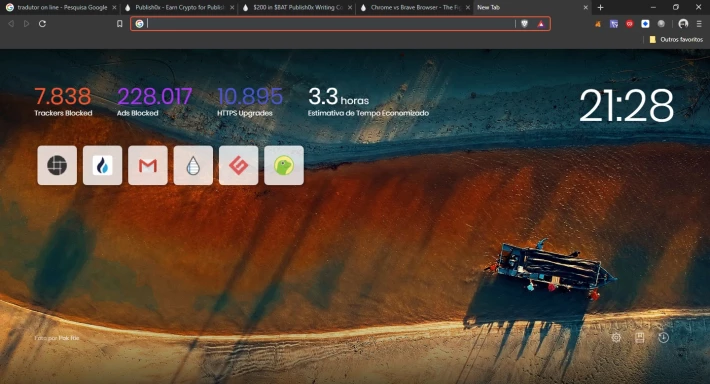The image size is (710, 384).
Task: Close the New Tab tab
Action: [x=585, y=7]
